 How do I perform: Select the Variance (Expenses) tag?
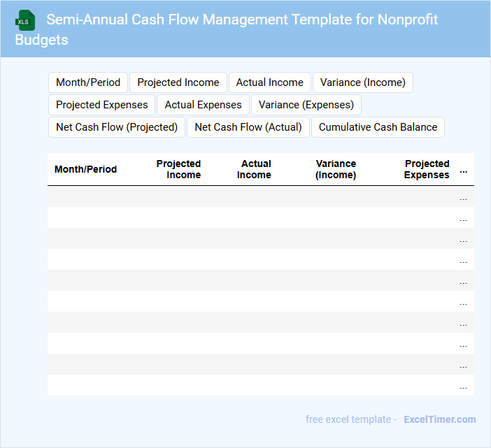point(306,105)
